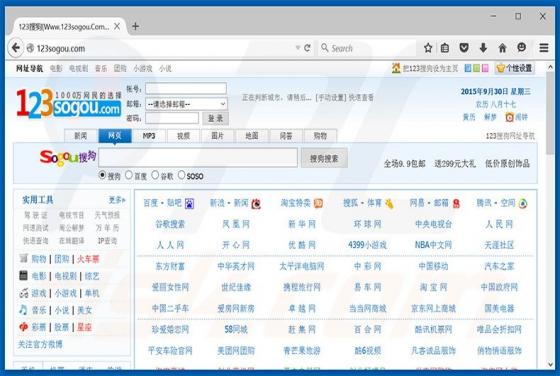Screen dimensions: 560x376
Task: Open the 电影 link in top nav
Action: (56, 68)
